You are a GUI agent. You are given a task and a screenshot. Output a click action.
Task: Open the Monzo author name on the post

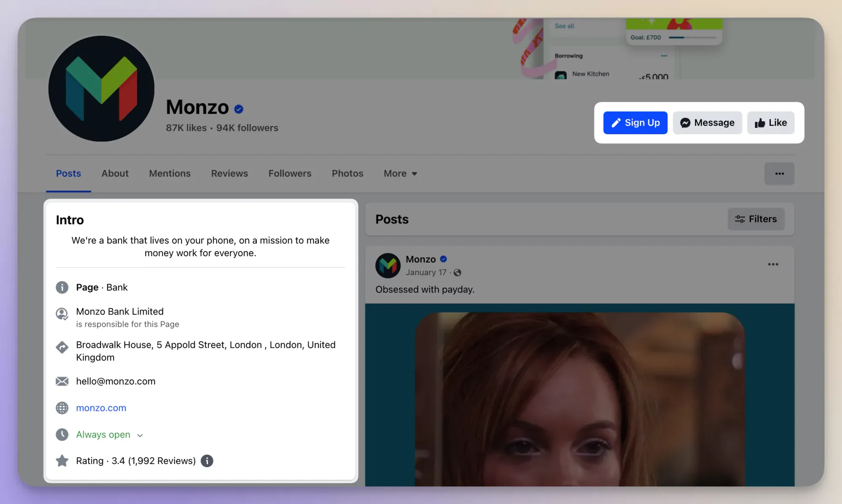pyautogui.click(x=421, y=259)
